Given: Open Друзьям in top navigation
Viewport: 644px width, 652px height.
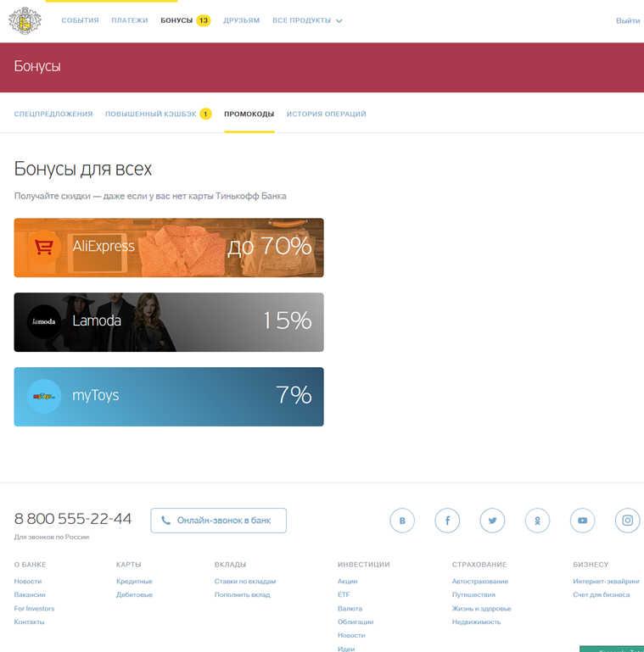Looking at the screenshot, I should tap(241, 20).
